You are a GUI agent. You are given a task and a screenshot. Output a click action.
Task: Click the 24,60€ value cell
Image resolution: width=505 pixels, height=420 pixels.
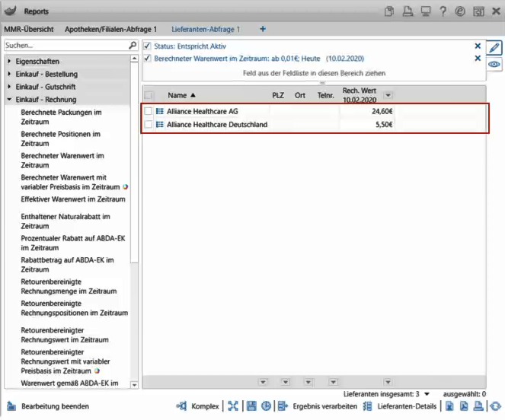[x=367, y=111]
